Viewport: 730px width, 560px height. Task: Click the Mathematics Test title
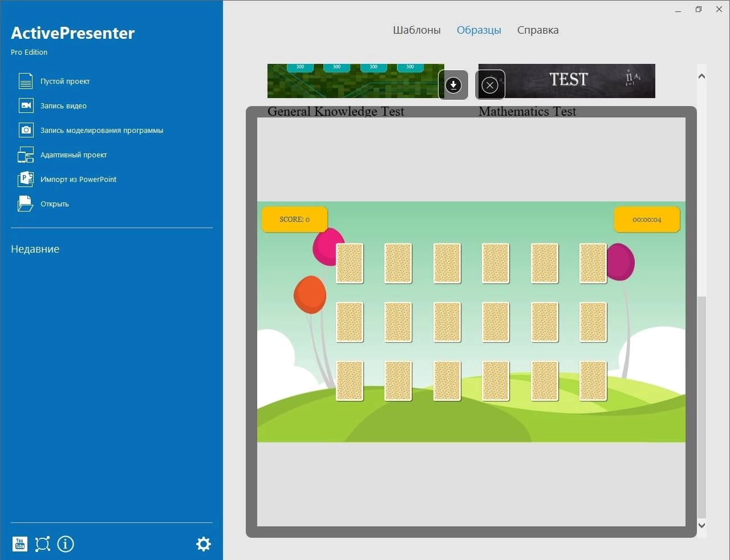coord(528,111)
